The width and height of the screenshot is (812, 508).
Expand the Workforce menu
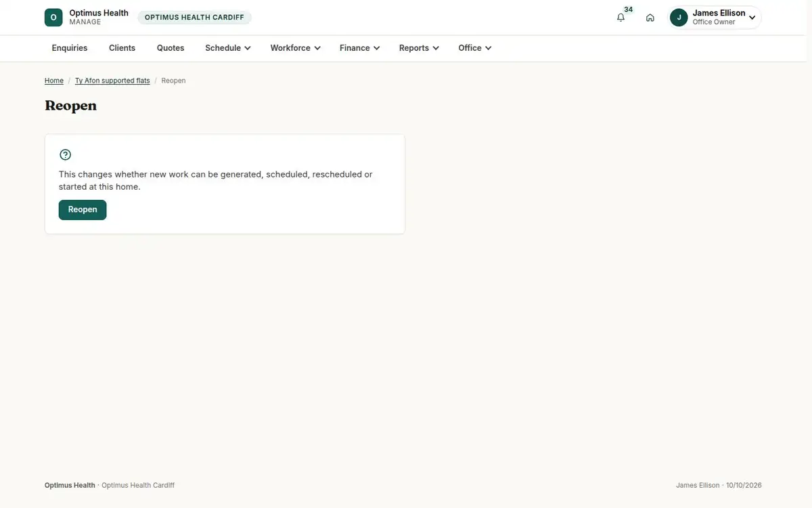295,48
